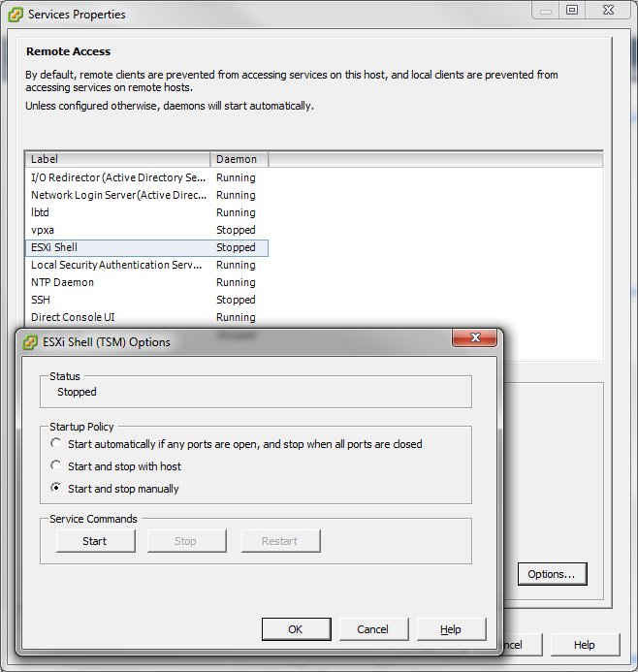Select the vpxa service row
This screenshot has width=638, height=672.
[147, 231]
